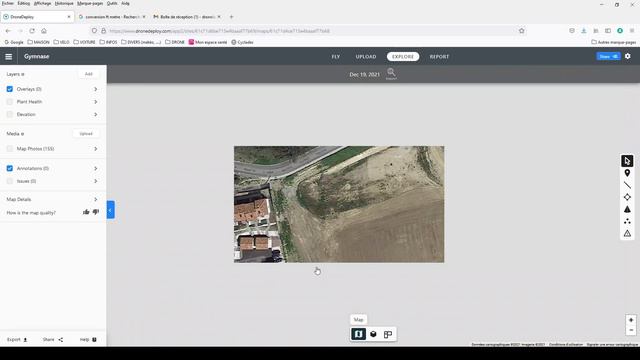640x360 pixels.
Task: Switch to the FLY tab
Action: tap(336, 57)
